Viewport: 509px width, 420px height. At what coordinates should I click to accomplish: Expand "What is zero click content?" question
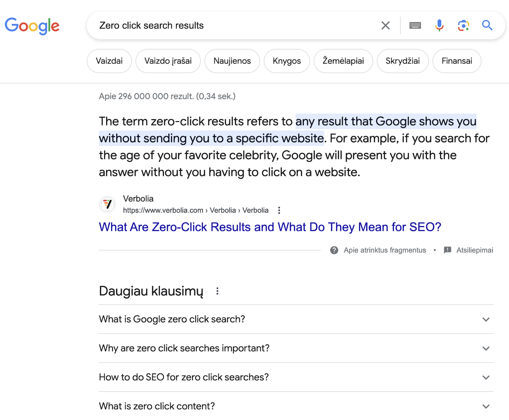point(486,406)
